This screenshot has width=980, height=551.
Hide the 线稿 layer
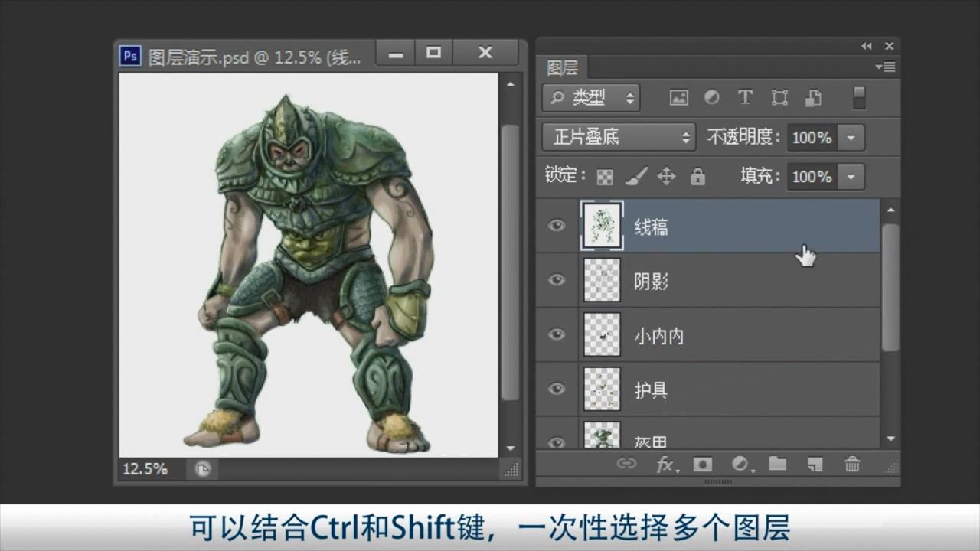557,225
